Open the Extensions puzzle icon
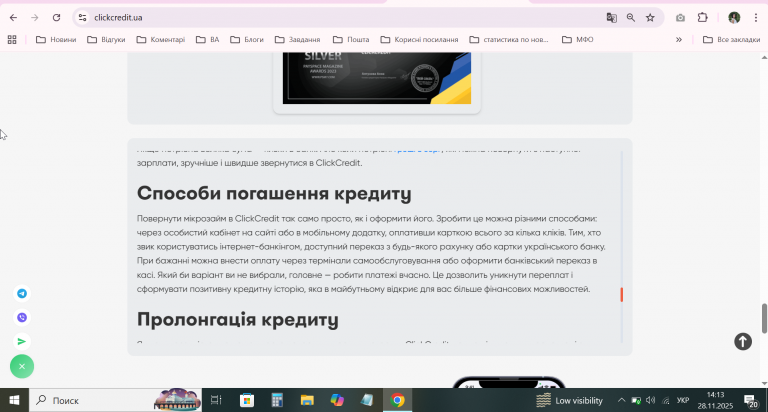 (702, 18)
